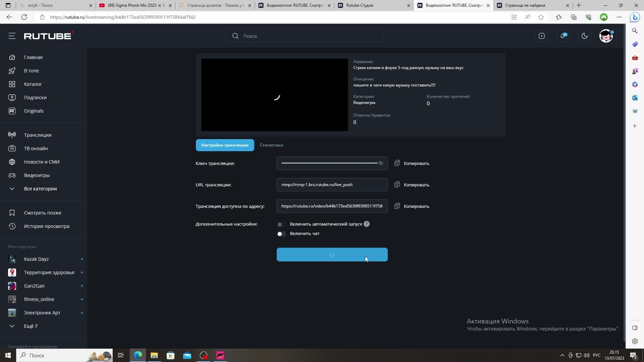
Task: Switch theme with the moon icon
Action: (585, 36)
